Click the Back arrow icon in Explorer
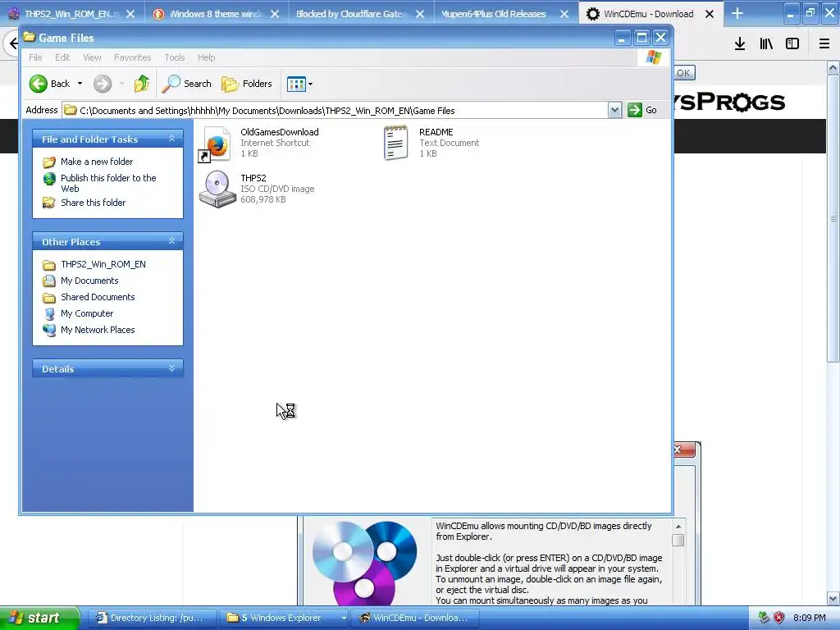 (x=38, y=84)
